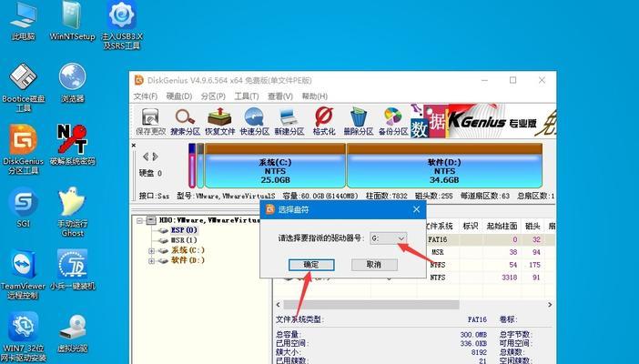Click 保存更改 toolbar icon

tap(150, 121)
